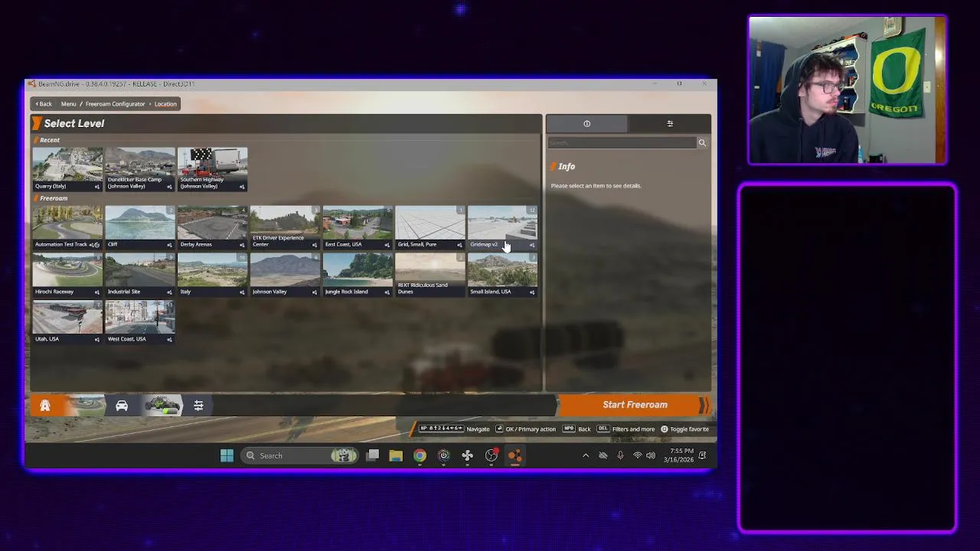The image size is (980, 551).
Task: Click the Back key hint in footer
Action: pyautogui.click(x=577, y=429)
